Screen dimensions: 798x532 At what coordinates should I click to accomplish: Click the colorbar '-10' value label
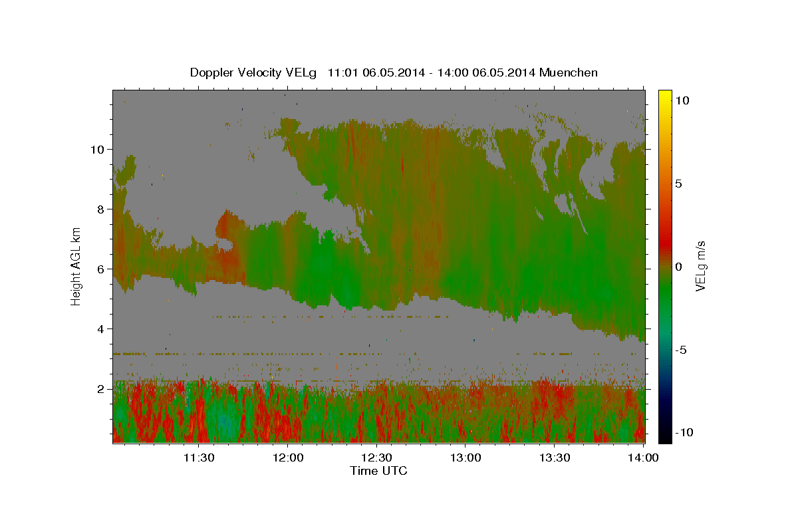click(684, 433)
